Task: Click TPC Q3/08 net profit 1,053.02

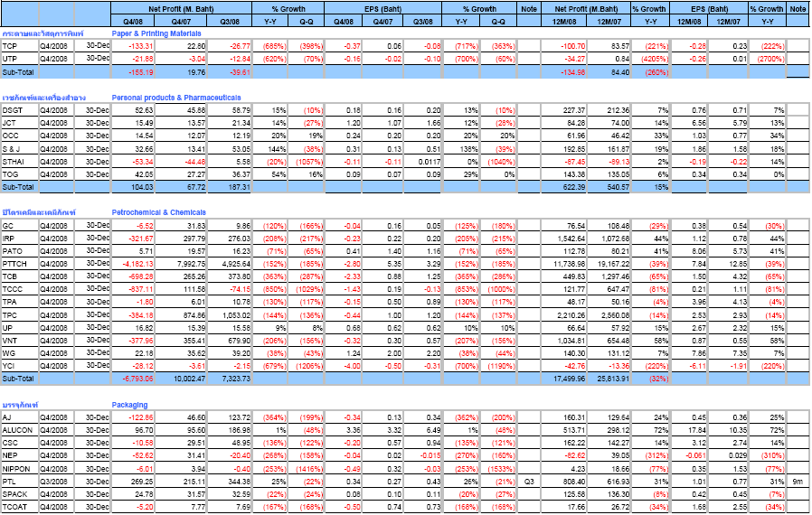Action: (230, 315)
